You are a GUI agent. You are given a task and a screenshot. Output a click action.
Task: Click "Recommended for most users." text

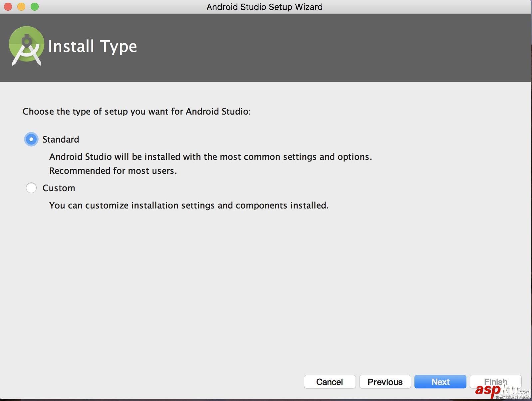pyautogui.click(x=113, y=171)
